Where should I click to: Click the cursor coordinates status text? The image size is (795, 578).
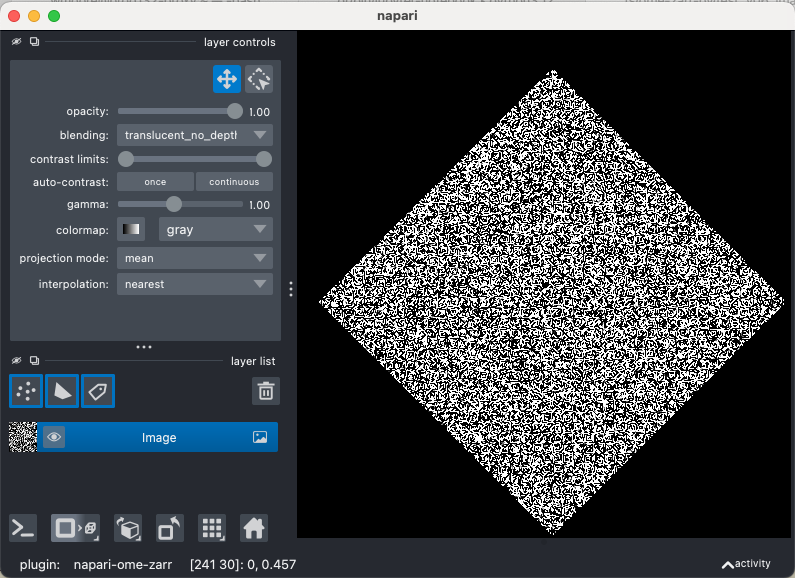coord(243,564)
